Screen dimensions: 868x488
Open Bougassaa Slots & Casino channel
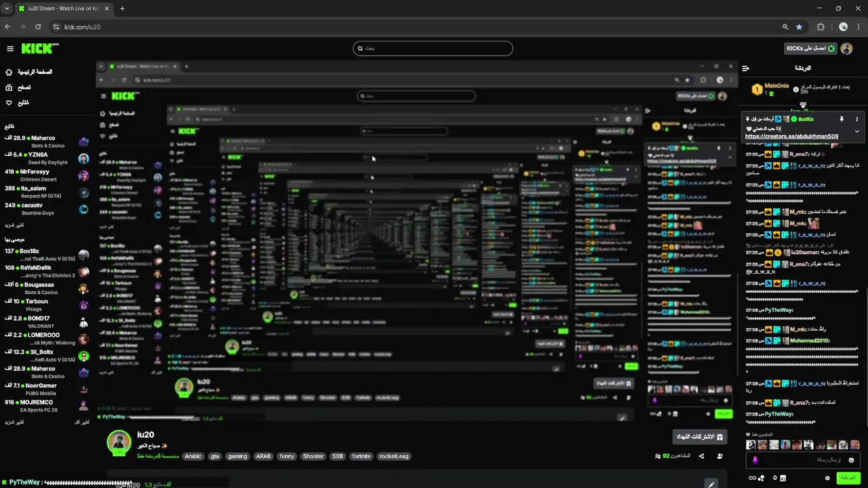tap(46, 289)
